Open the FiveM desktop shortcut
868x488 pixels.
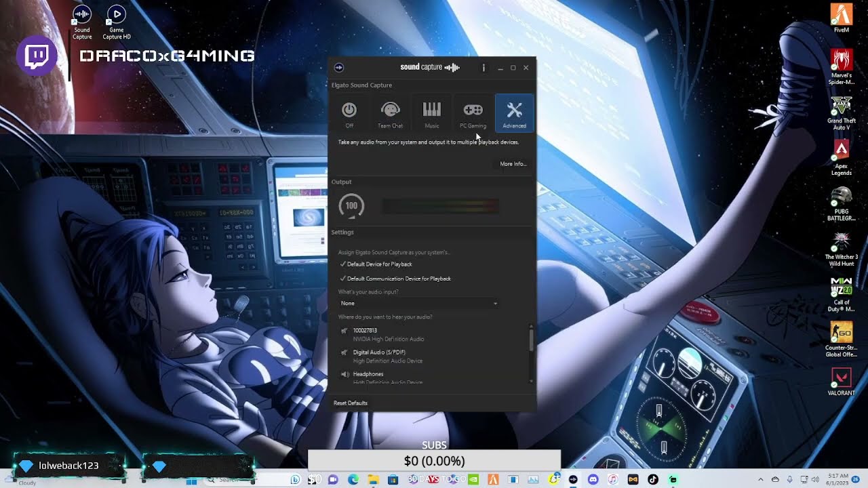click(x=842, y=18)
